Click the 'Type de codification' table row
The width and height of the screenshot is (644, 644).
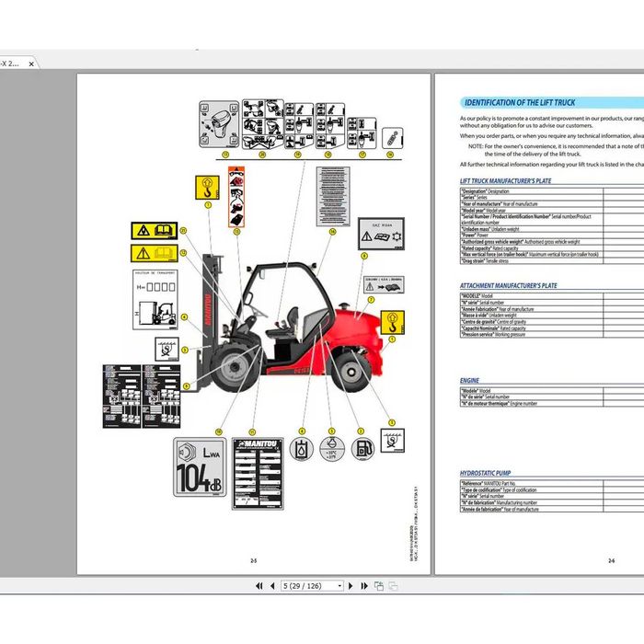point(552,489)
